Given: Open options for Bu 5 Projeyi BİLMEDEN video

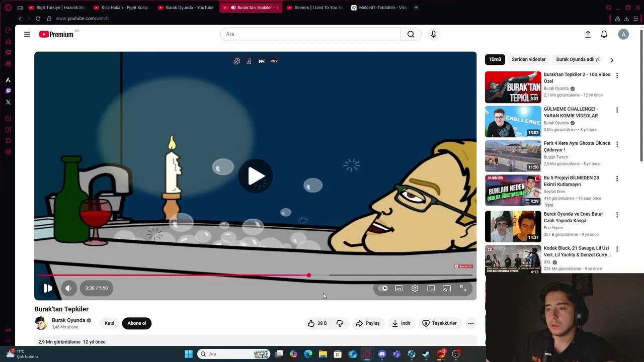Looking at the screenshot, I should pyautogui.click(x=617, y=178).
